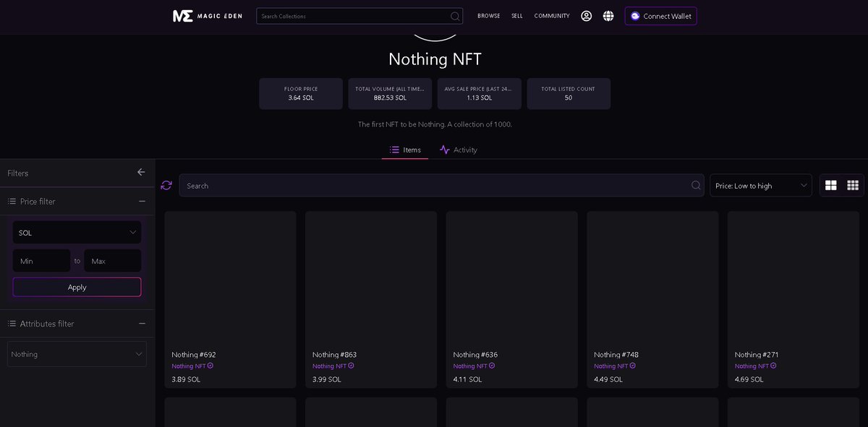Click the 4.69 SOL price
Image resolution: width=868 pixels, height=427 pixels.
click(749, 379)
